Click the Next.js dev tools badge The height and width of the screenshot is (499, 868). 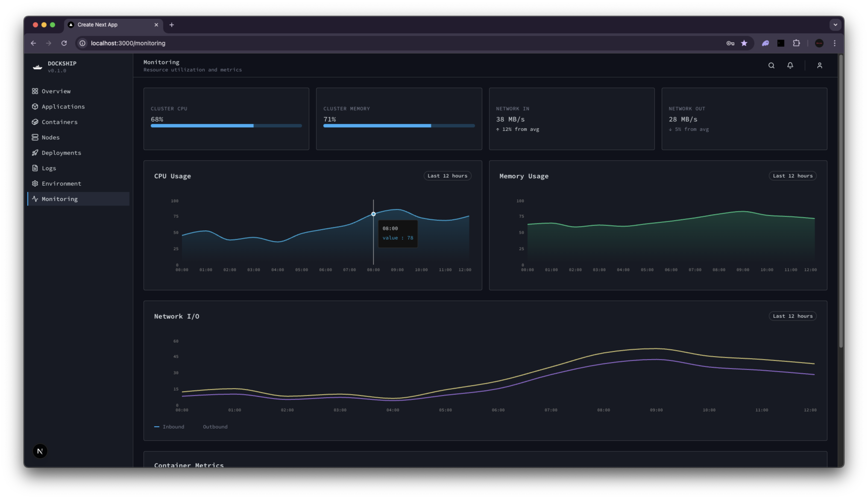pyautogui.click(x=40, y=451)
